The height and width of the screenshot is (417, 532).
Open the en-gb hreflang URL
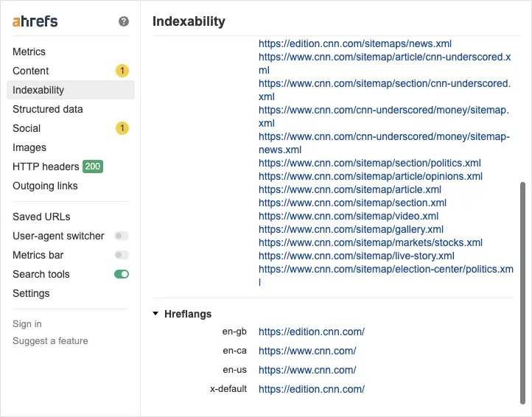[312, 332]
